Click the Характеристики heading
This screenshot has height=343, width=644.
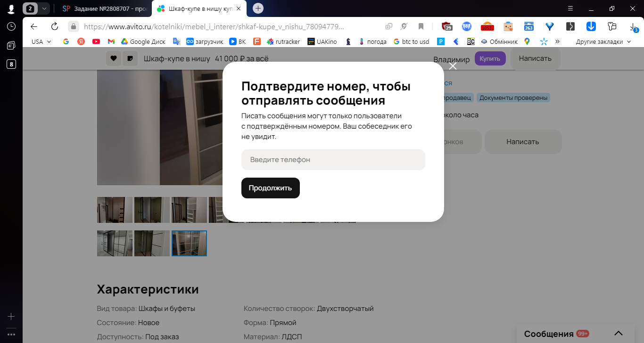coord(148,289)
